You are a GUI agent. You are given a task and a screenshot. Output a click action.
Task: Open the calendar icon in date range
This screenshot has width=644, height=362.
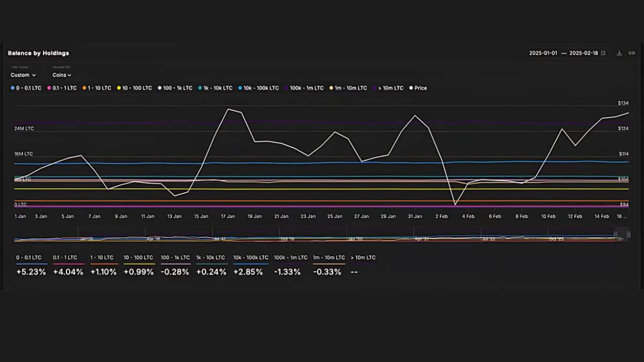point(603,53)
